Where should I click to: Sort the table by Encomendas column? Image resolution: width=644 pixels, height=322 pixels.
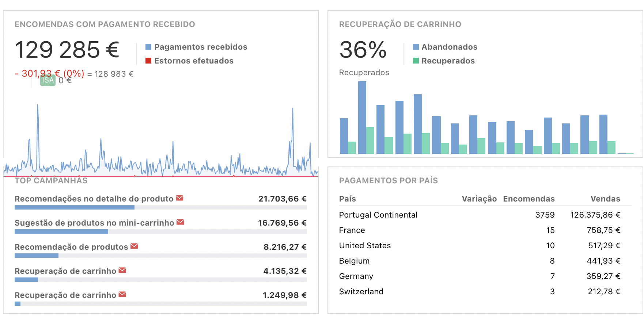pos(529,199)
